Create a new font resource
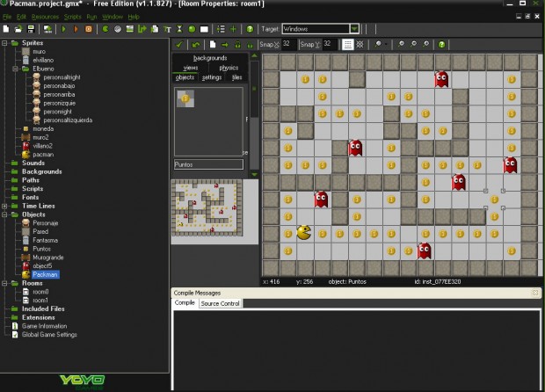This screenshot has height=392, width=545. tap(167, 29)
